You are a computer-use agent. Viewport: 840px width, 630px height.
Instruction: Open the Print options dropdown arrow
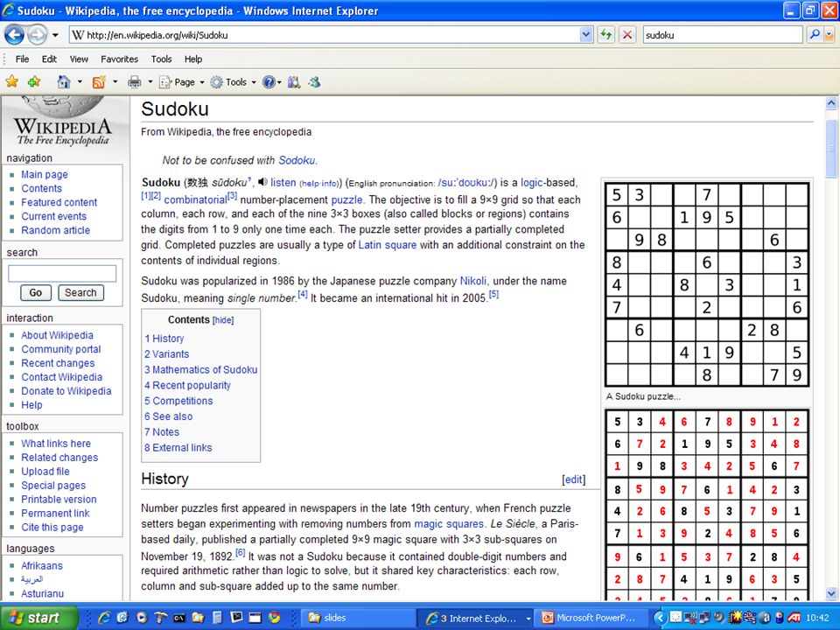click(x=150, y=82)
